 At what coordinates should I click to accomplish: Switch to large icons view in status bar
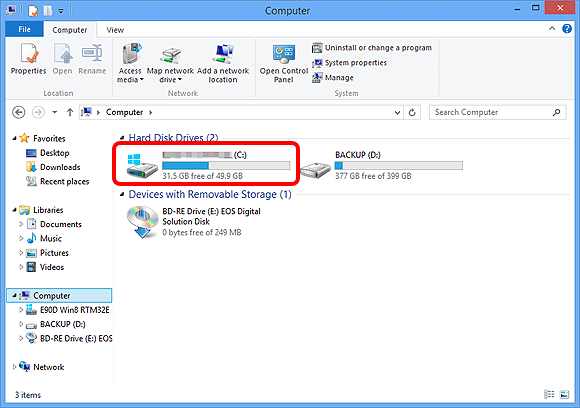coord(564,394)
